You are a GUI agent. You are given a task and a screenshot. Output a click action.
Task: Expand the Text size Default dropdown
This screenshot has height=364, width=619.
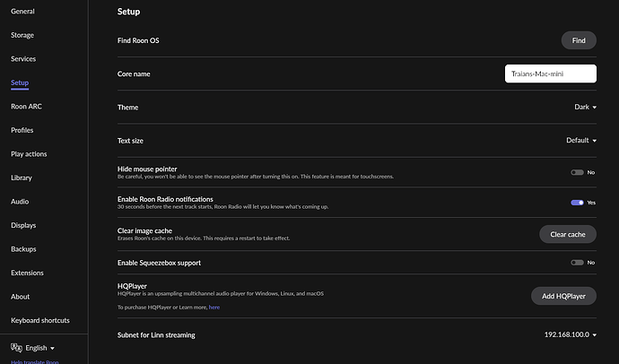pos(581,141)
